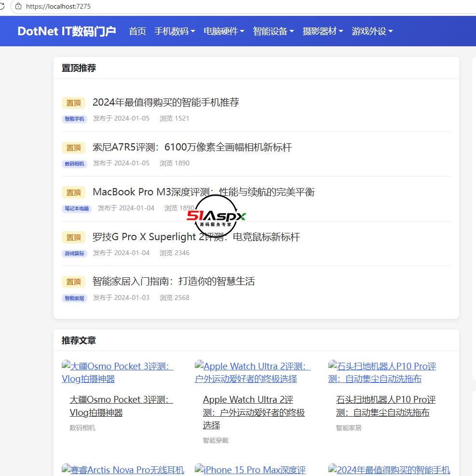Click the site security lock icon
Screen dimensions: 476x476
(x=18, y=6)
